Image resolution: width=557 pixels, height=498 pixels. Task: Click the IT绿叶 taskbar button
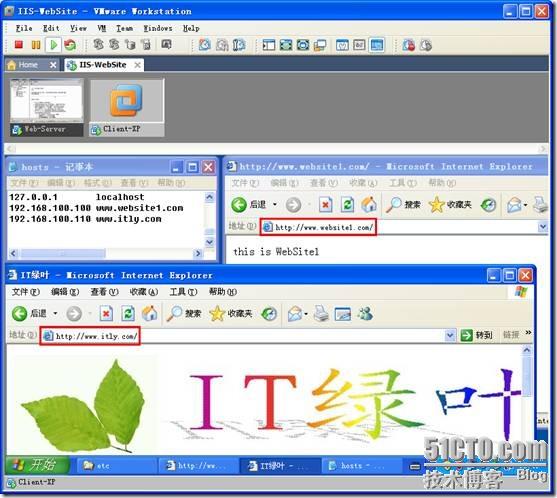click(x=280, y=466)
